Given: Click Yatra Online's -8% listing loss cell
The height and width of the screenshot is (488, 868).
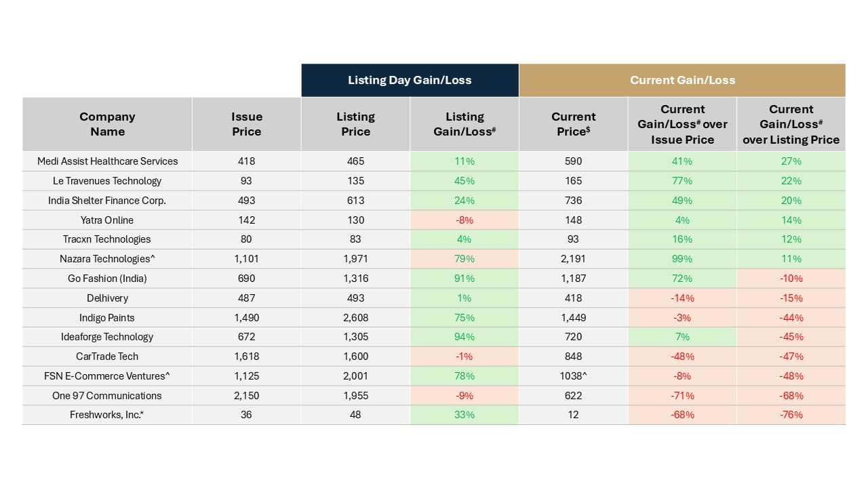Looking at the screenshot, I should click(465, 220).
